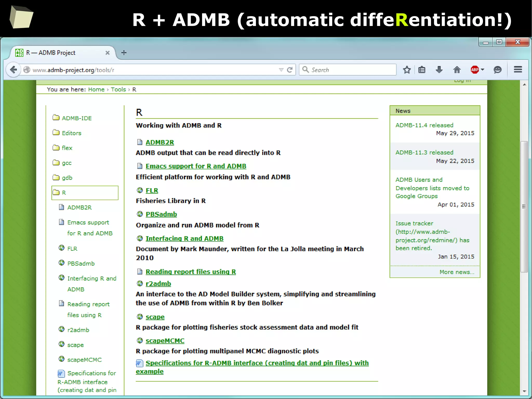Open the chat smiley icon
532x399 pixels.
coord(497,70)
